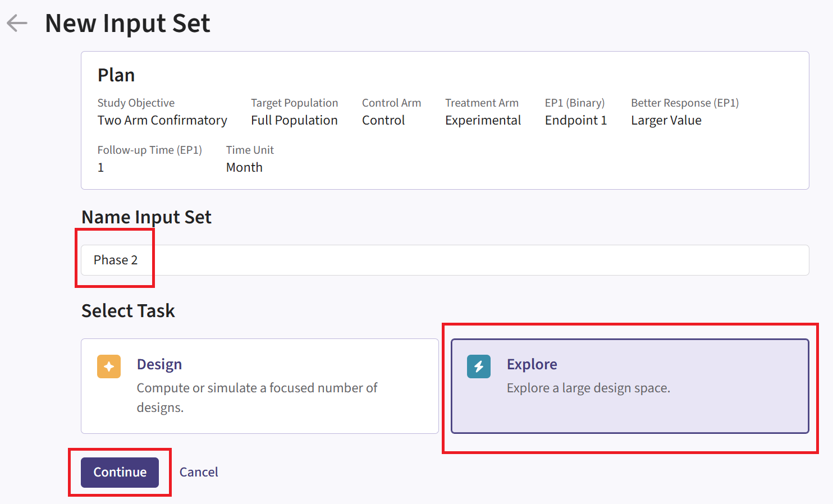Click the 'Two Arm Confirmatory' study objective value
833x504 pixels.
(162, 120)
